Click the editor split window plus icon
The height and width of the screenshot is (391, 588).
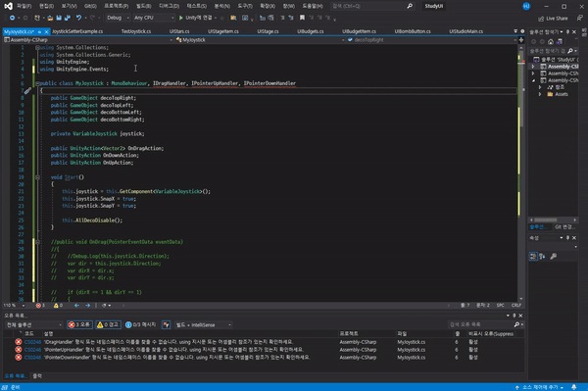(x=521, y=40)
